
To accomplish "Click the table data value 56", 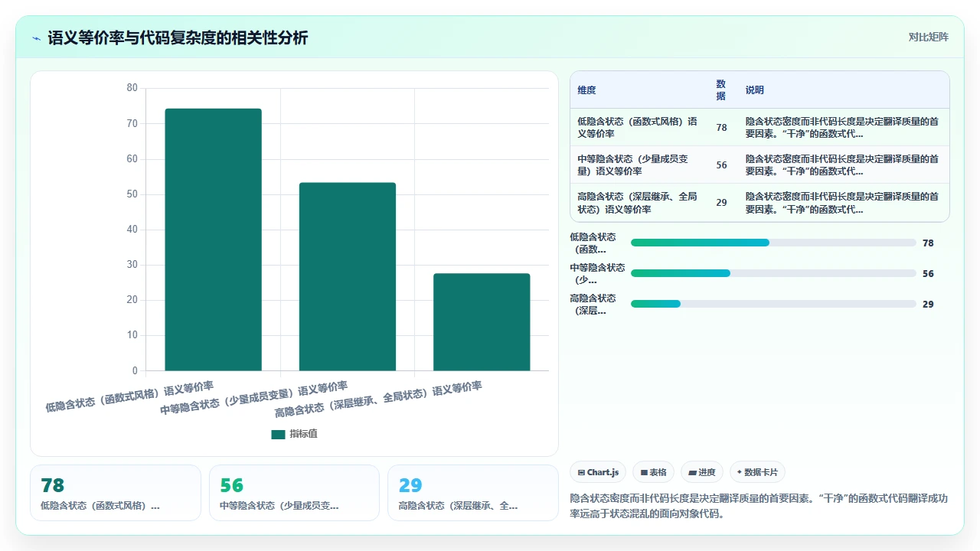I will coord(721,165).
